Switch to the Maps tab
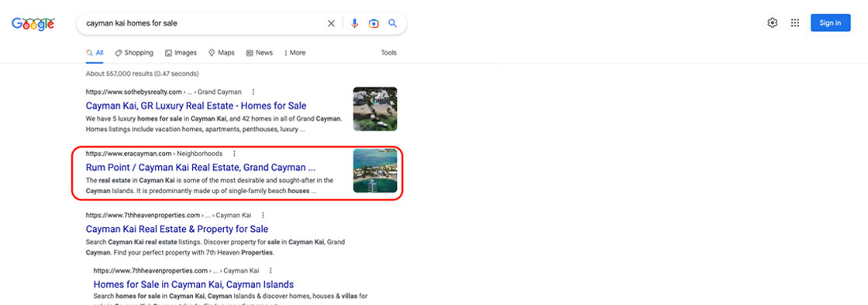This screenshot has height=305, width=868. pyautogui.click(x=222, y=53)
